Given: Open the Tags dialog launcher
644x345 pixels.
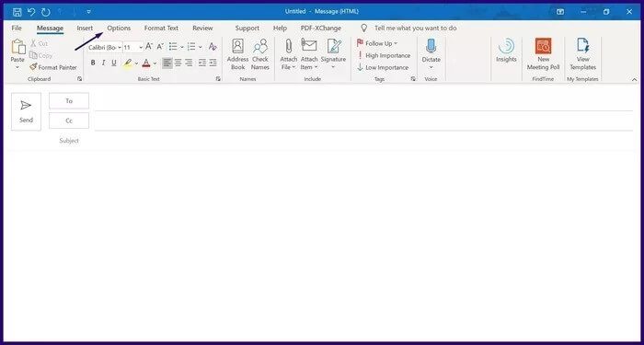Looking at the screenshot, I should [413, 79].
